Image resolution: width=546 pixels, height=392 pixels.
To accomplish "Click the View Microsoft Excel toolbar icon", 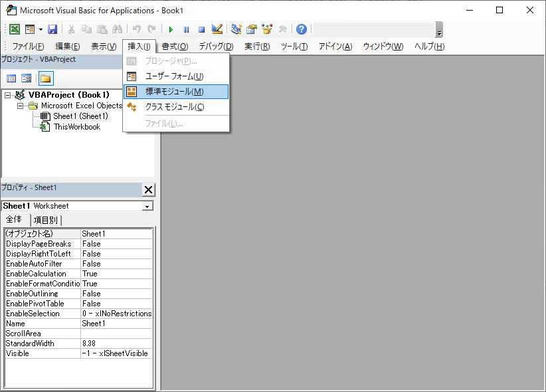I will tap(15, 29).
